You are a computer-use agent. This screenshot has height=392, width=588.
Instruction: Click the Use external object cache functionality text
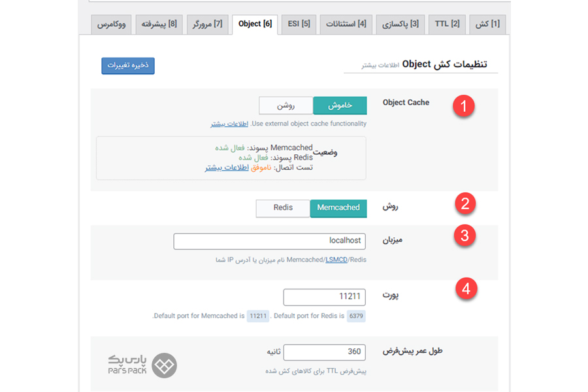click(308, 123)
